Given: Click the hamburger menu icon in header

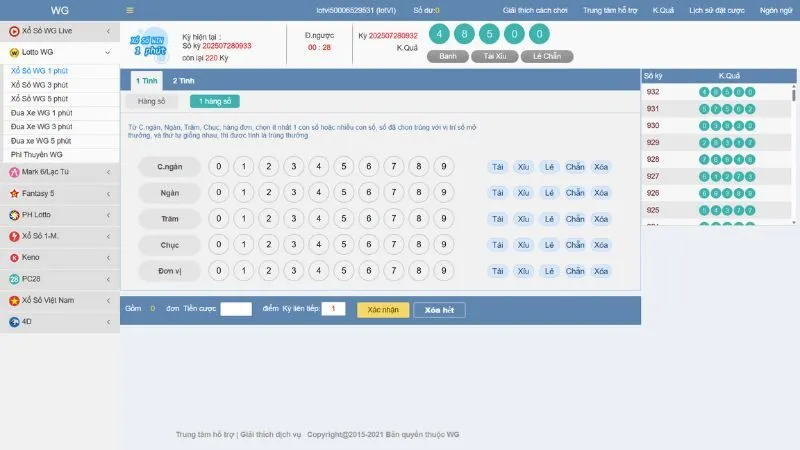Looking at the screenshot, I should [x=130, y=10].
